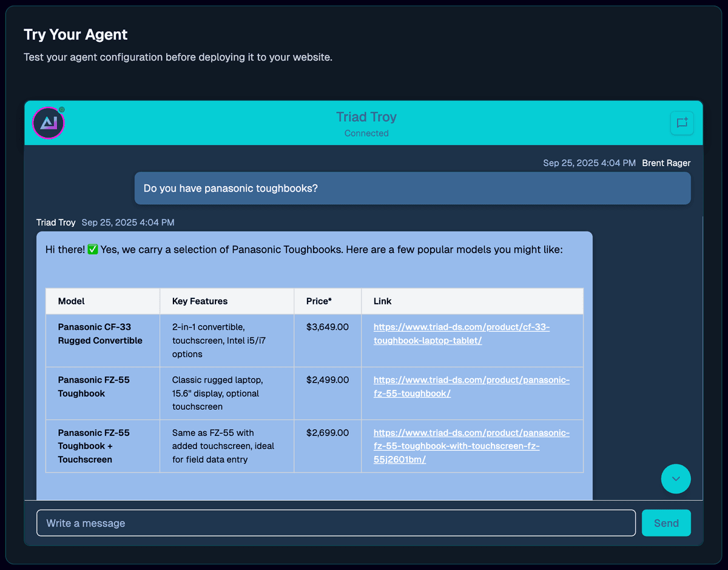728x570 pixels.
Task: Click the "Do you have panasonic toughbooks?" message
Action: [231, 189]
